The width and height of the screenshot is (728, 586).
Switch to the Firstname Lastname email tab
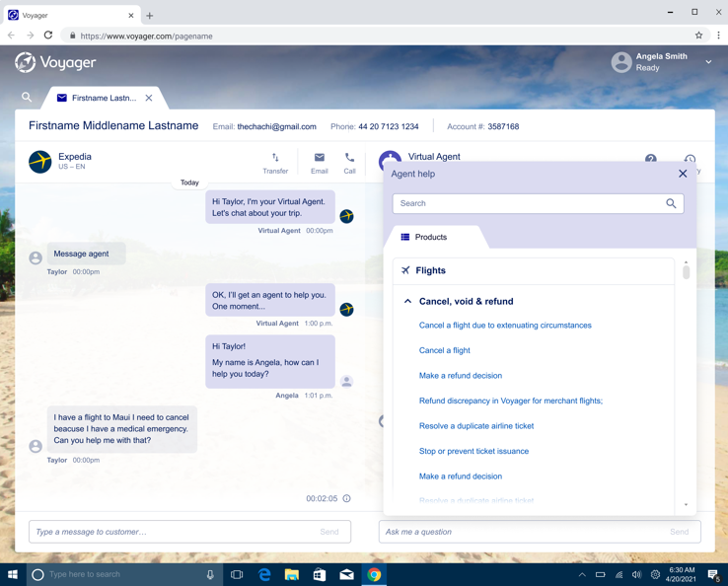pos(97,98)
